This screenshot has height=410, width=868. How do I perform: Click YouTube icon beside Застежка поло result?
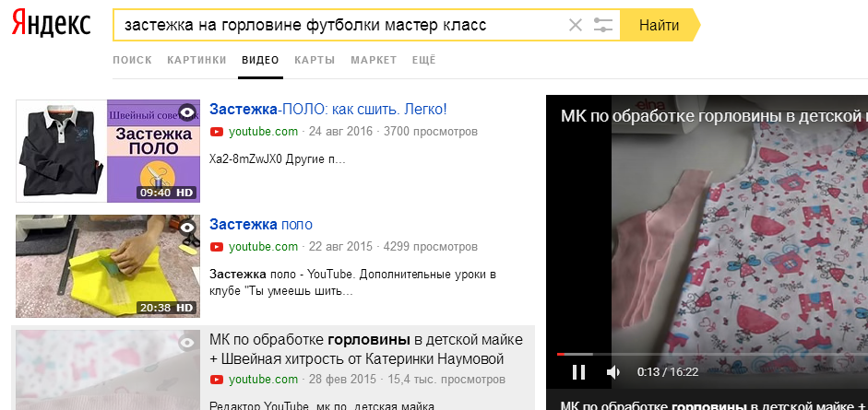click(217, 246)
